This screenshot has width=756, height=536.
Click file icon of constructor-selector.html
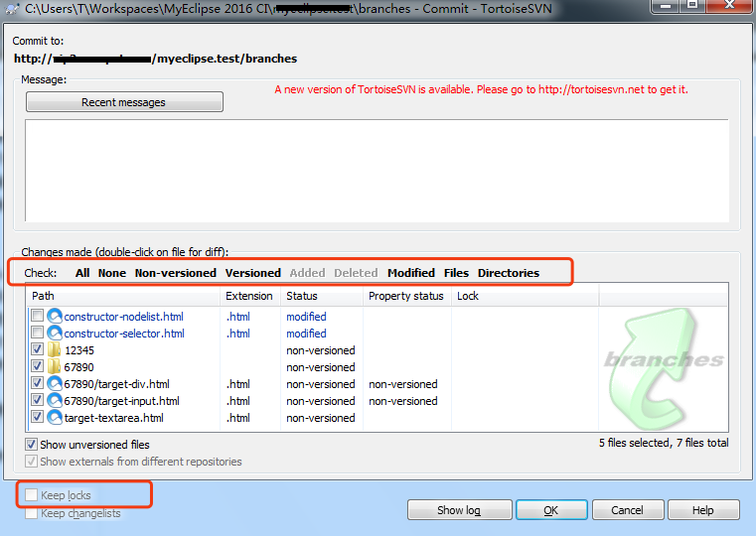coord(55,334)
